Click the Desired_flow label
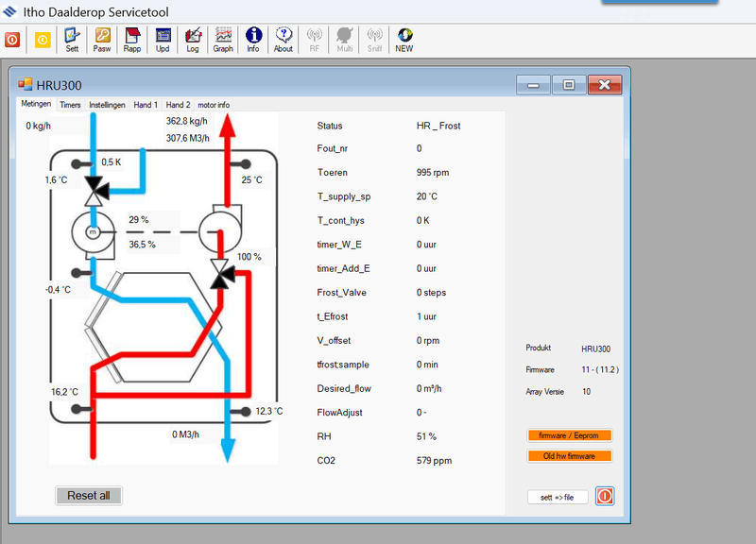The width and height of the screenshot is (756, 544). click(344, 389)
